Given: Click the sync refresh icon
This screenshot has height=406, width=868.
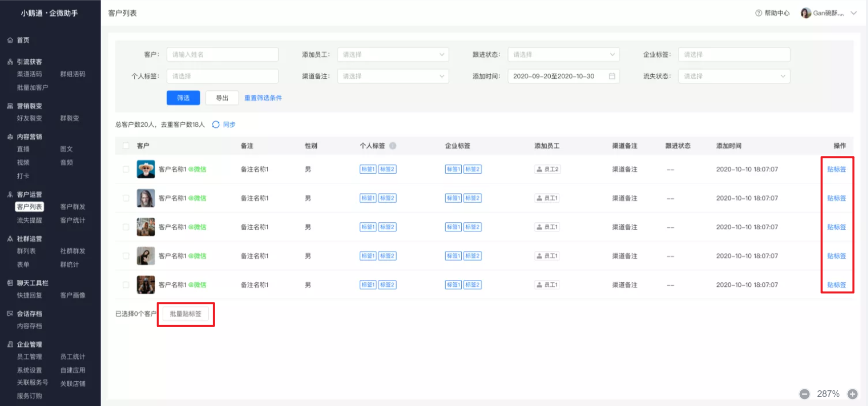Looking at the screenshot, I should coord(216,125).
